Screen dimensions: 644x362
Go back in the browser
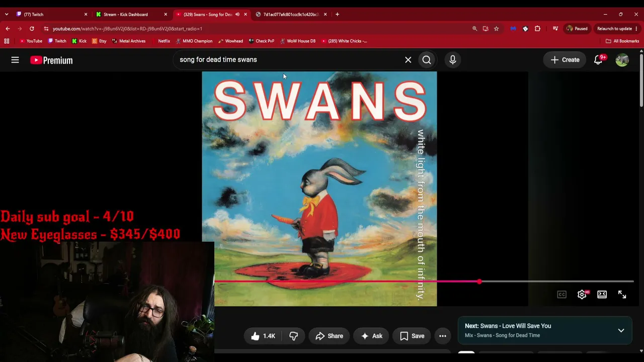point(8,29)
